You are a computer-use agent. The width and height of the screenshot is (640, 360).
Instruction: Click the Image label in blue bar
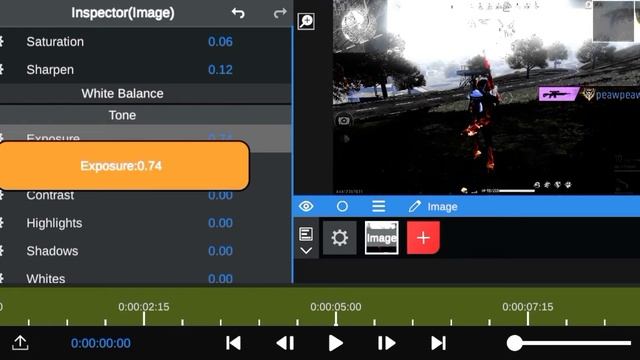click(442, 207)
